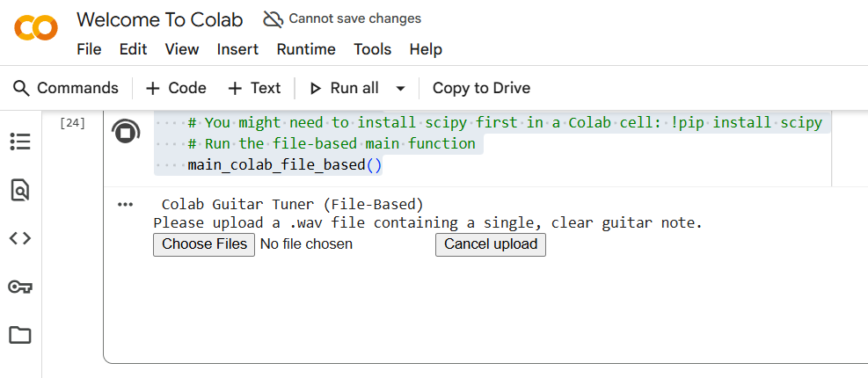Open the Runtime menu
The height and width of the screenshot is (378, 868).
click(306, 49)
